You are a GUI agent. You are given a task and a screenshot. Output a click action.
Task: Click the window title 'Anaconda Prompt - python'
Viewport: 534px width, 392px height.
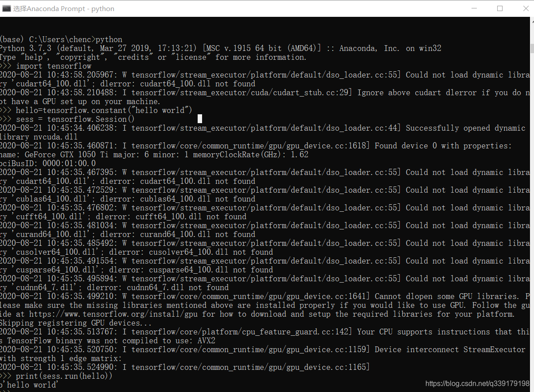tap(64, 8)
